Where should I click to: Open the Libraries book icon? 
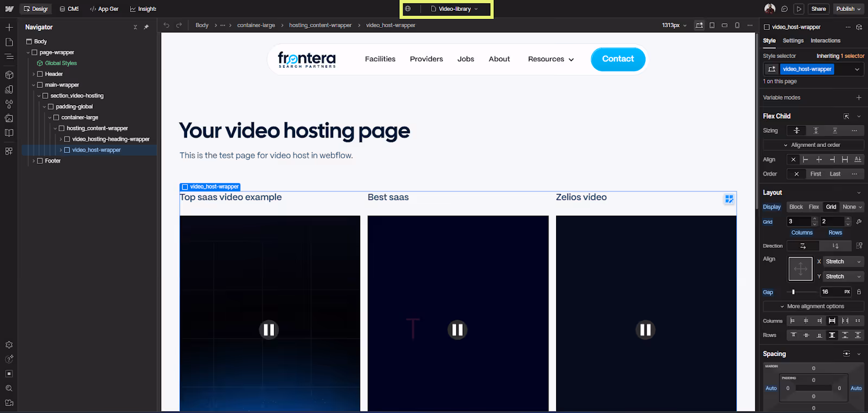pos(9,133)
